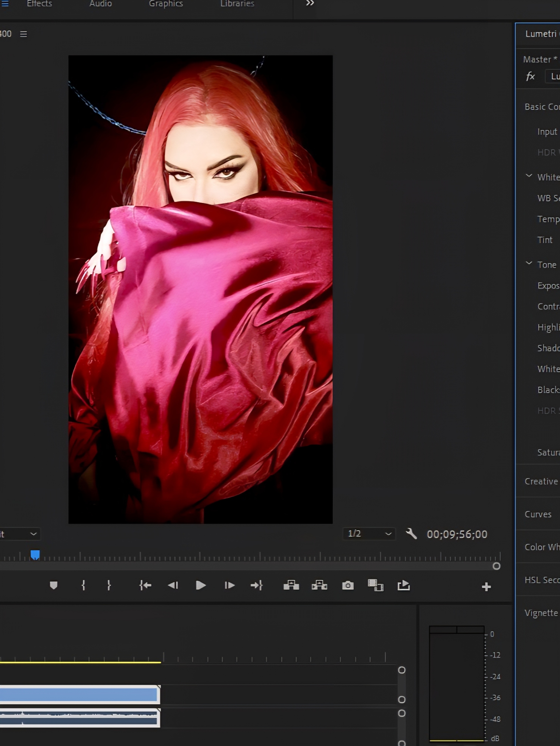
Task: Click the Add Marker icon
Action: click(53, 585)
